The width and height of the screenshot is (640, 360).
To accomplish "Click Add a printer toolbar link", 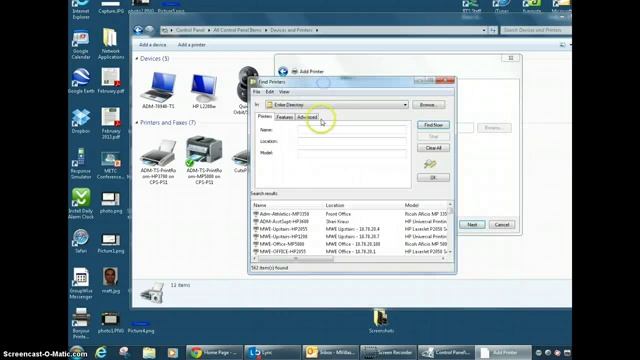I will (x=191, y=45).
